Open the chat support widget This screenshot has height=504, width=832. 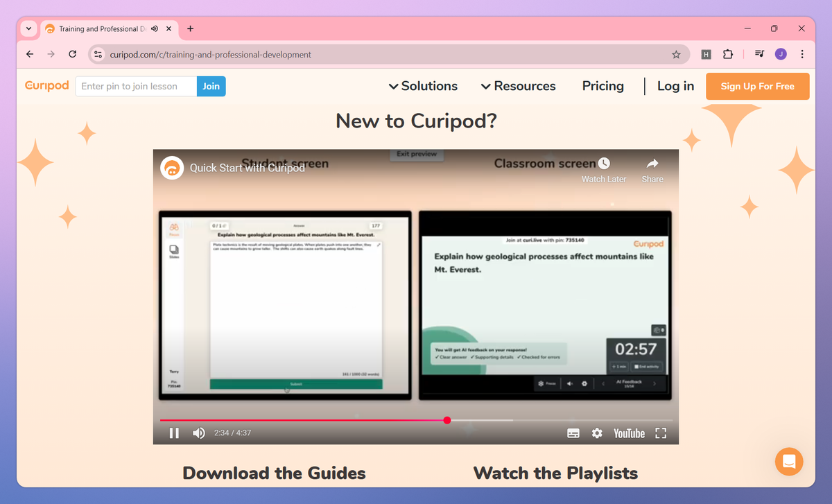click(x=789, y=461)
